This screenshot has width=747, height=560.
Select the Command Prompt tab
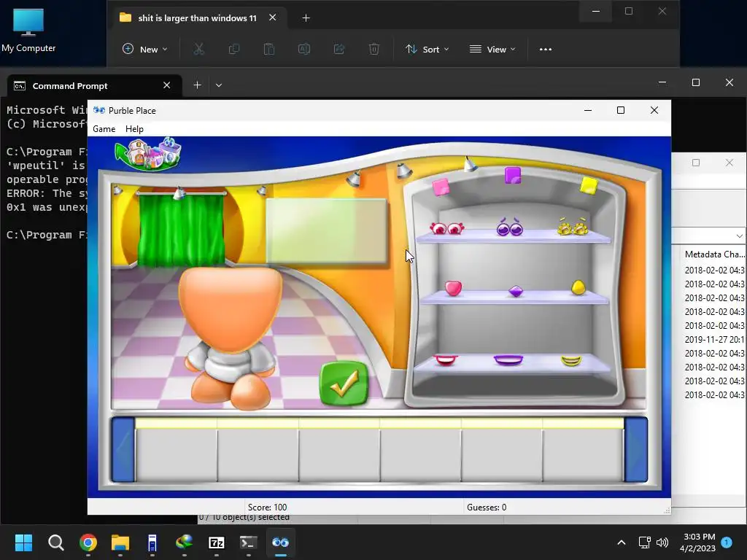pyautogui.click(x=93, y=86)
